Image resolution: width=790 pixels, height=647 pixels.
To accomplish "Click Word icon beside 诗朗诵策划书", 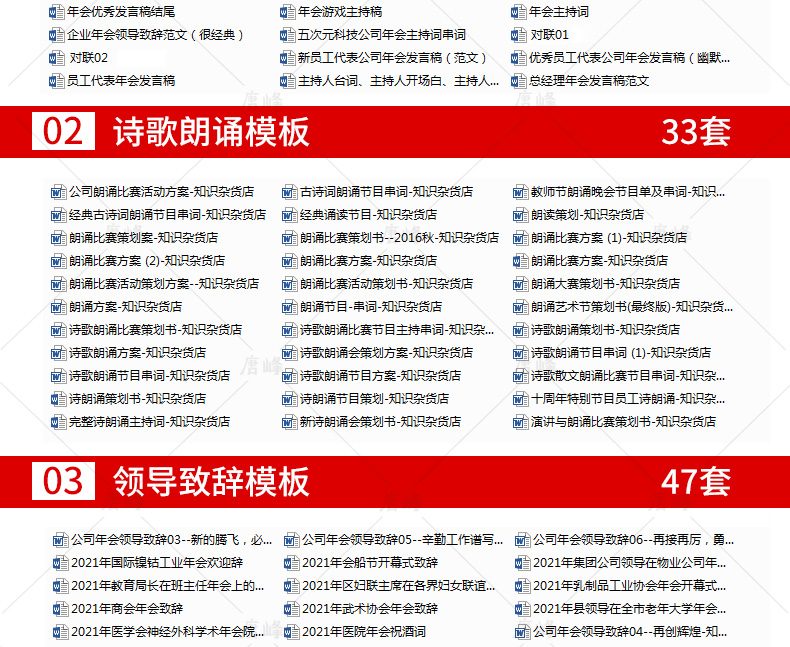I will 59,400.
